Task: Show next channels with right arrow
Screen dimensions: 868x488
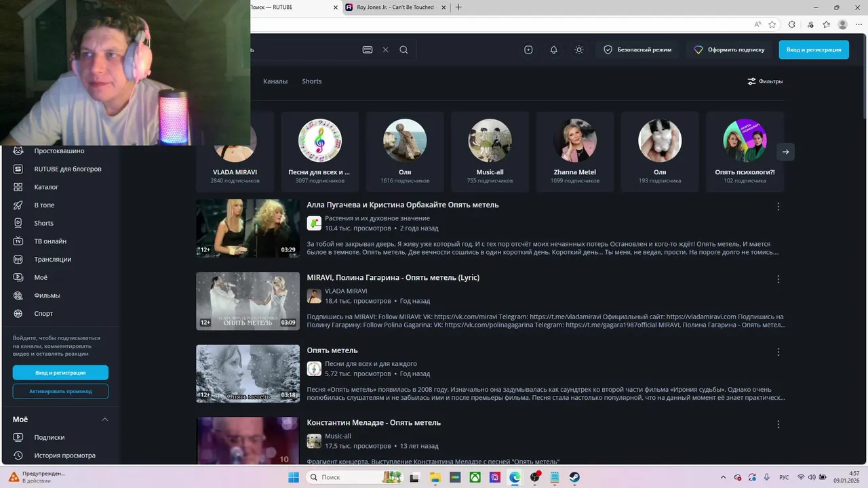Action: 785,152
